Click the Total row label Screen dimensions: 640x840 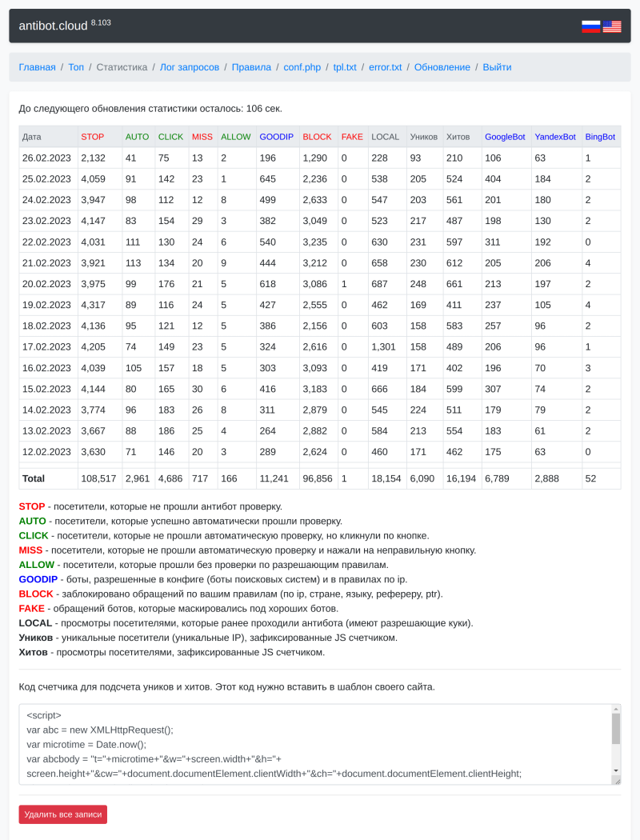[x=34, y=478]
